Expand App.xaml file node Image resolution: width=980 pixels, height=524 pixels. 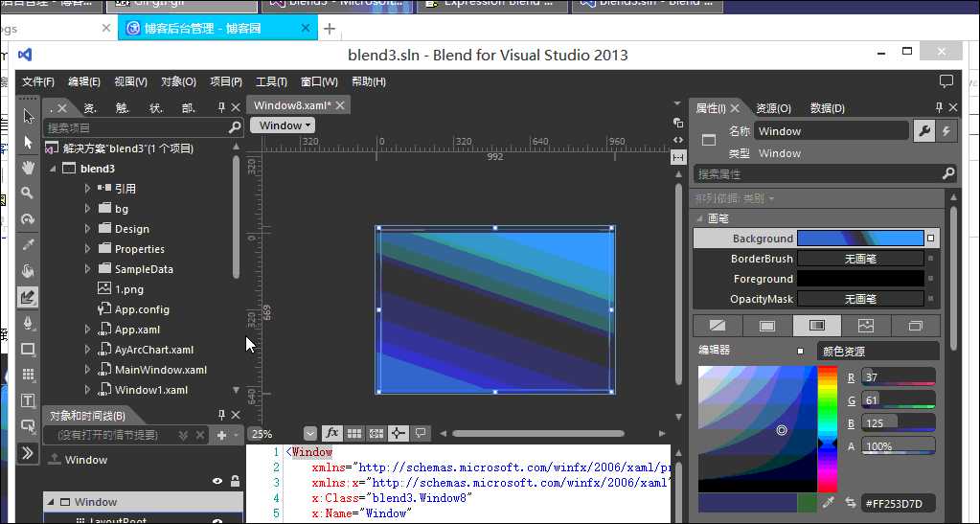(x=87, y=330)
